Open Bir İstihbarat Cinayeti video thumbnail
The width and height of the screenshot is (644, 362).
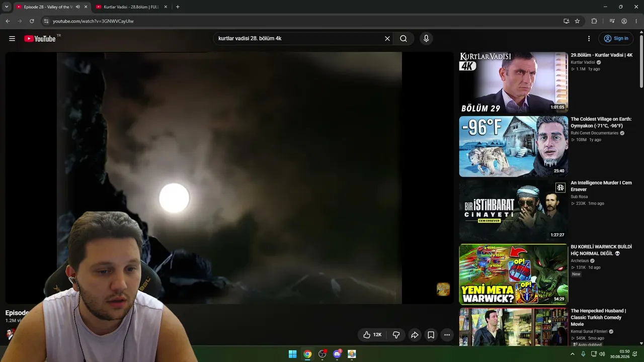[x=514, y=211]
